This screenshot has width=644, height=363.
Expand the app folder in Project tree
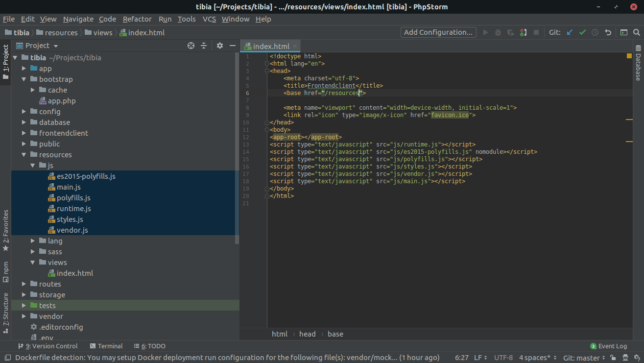point(23,68)
